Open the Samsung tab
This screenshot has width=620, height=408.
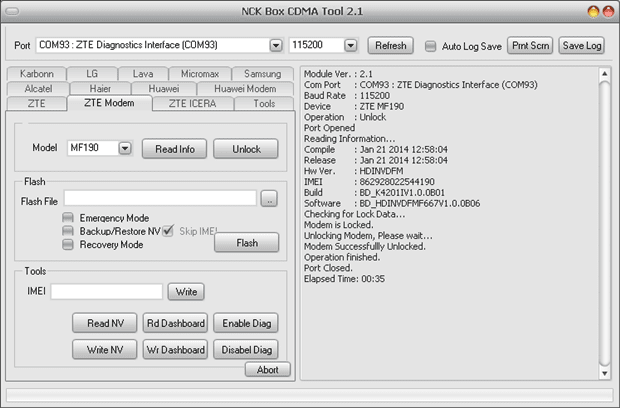click(263, 74)
